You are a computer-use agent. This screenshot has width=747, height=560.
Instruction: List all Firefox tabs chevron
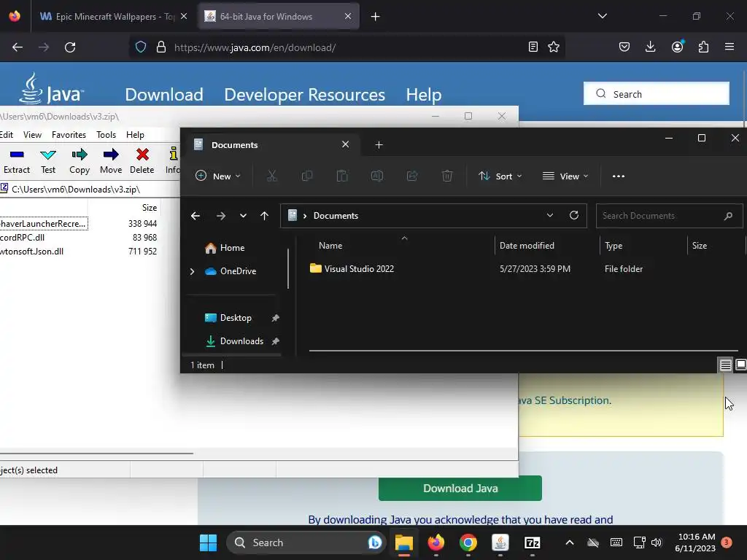602,16
